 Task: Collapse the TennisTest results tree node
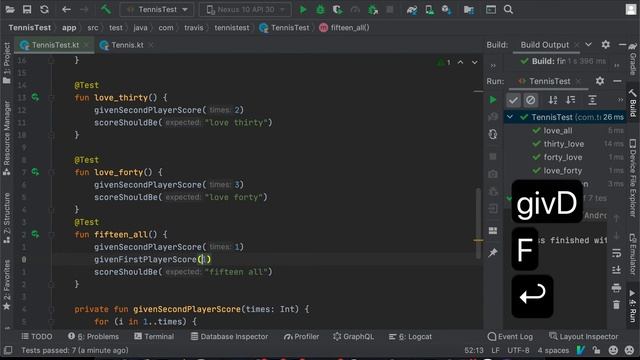click(x=510, y=117)
